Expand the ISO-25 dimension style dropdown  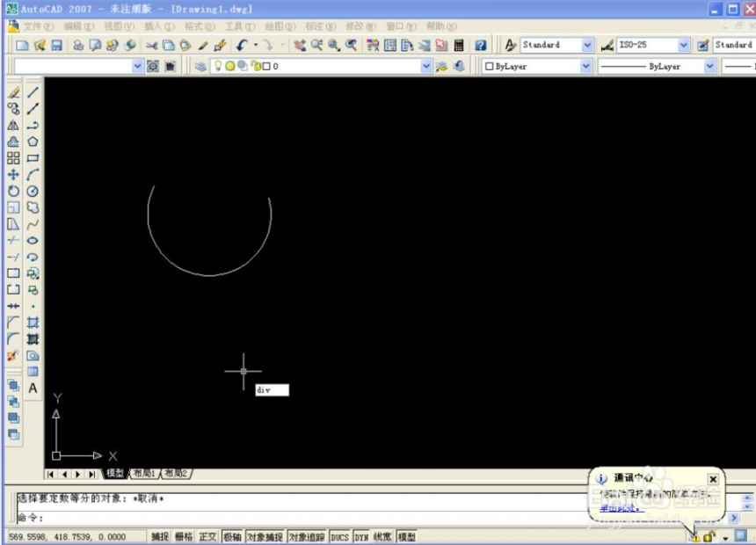coord(683,46)
